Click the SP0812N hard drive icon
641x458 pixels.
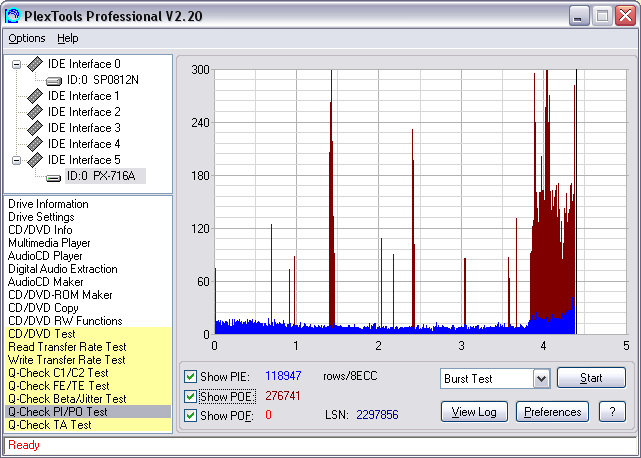point(54,81)
